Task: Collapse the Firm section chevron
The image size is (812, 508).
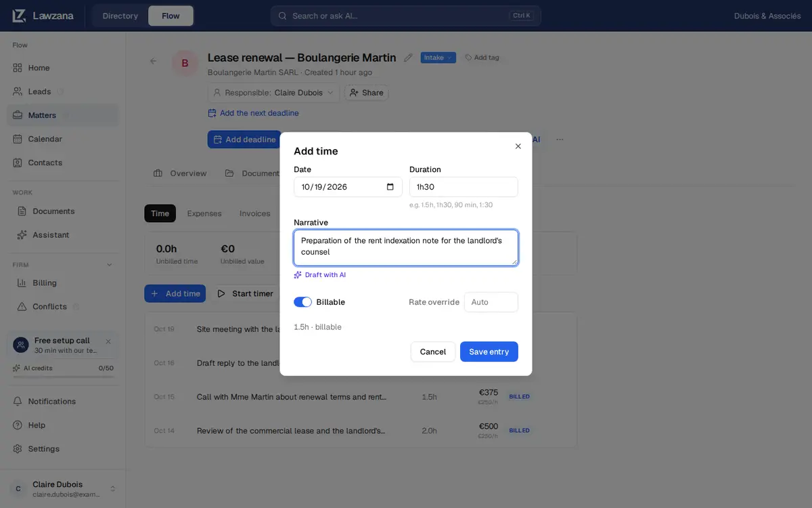Action: tap(110, 265)
